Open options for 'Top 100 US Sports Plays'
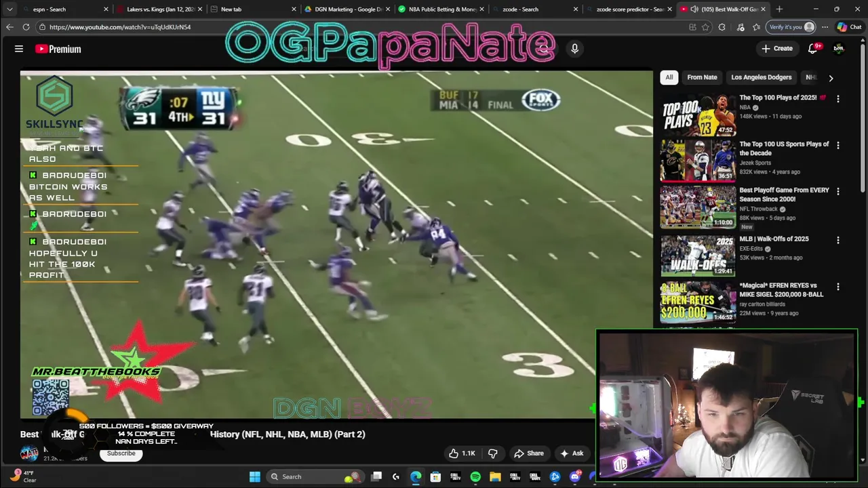868x488 pixels. (837, 145)
